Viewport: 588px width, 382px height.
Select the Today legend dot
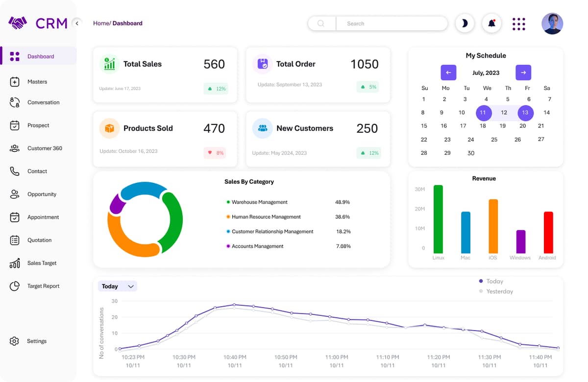[x=481, y=281]
